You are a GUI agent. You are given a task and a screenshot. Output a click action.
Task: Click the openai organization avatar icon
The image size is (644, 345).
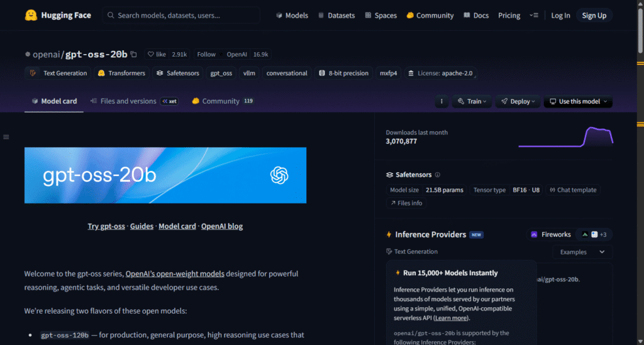tap(28, 54)
